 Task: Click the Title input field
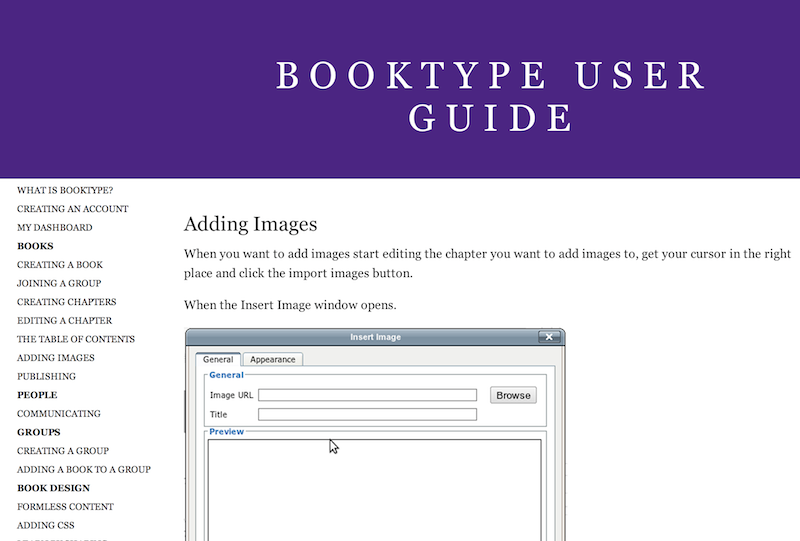coord(367,414)
